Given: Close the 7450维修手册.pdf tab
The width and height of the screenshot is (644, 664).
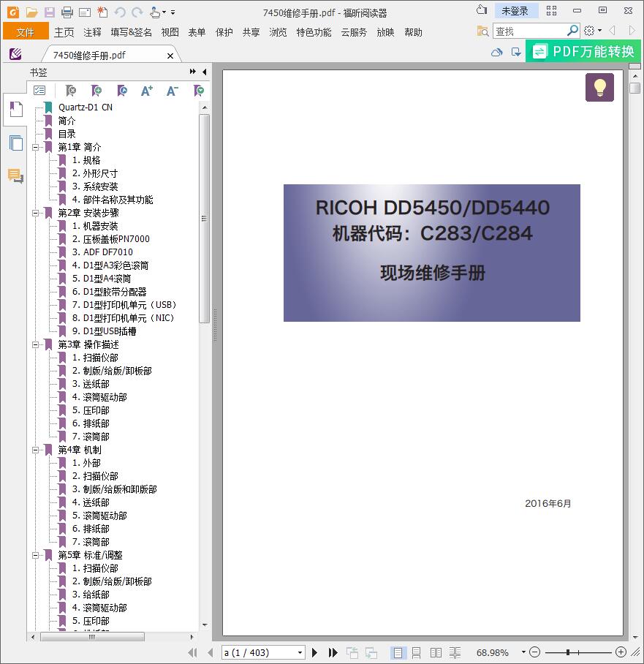Looking at the screenshot, I should coord(170,56).
